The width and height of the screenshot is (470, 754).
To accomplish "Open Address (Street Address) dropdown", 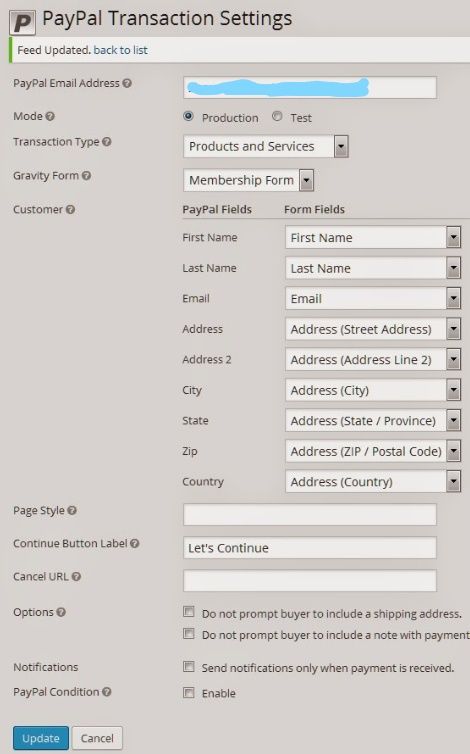I will click(373, 329).
